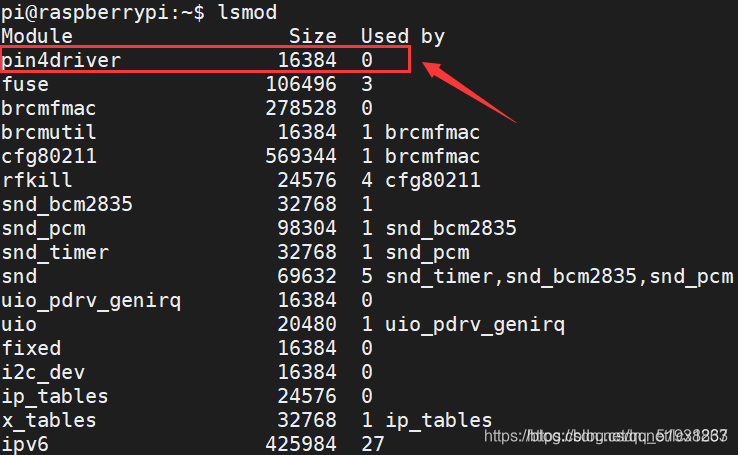The image size is (738, 455).
Task: Select the ipv6 module name
Action: [25, 444]
